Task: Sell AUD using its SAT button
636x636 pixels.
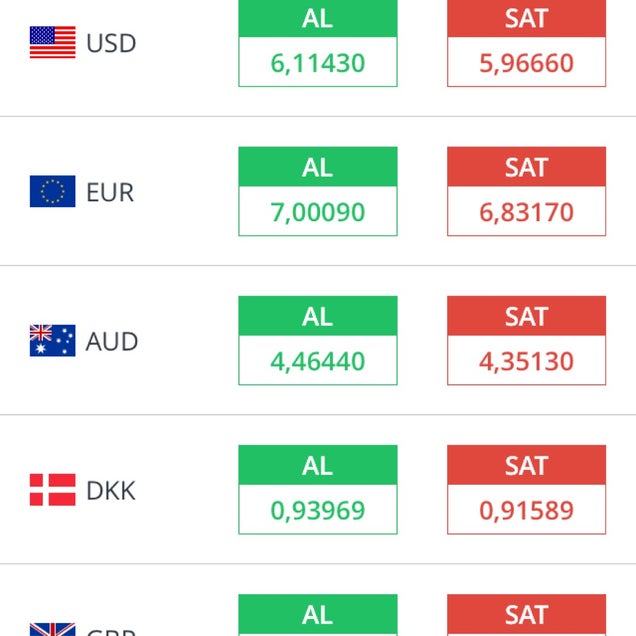Action: pyautogui.click(x=526, y=316)
